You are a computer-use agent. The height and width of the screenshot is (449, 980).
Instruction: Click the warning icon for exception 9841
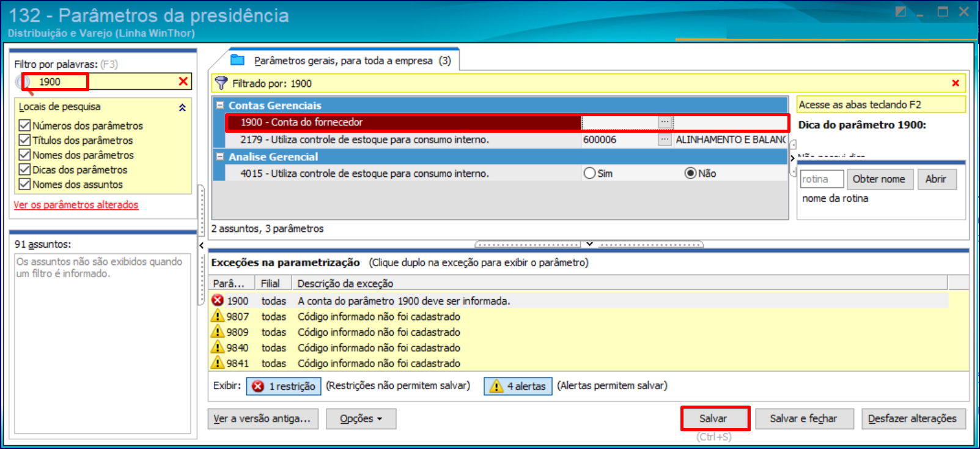point(218,363)
